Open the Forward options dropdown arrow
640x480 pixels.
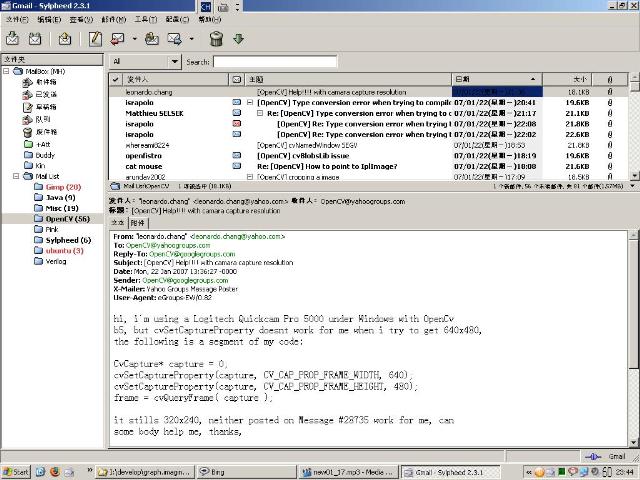(191, 39)
